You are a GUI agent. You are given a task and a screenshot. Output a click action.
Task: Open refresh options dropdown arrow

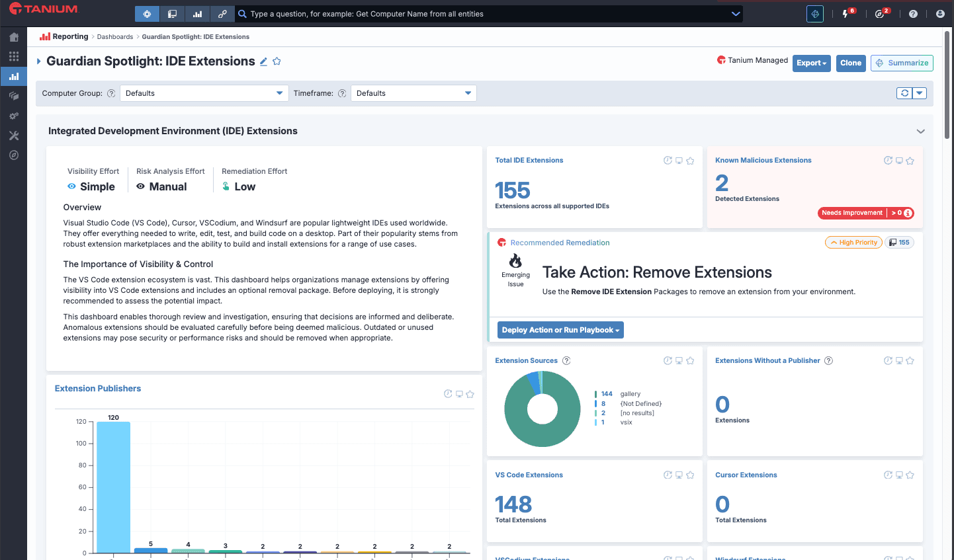(920, 93)
